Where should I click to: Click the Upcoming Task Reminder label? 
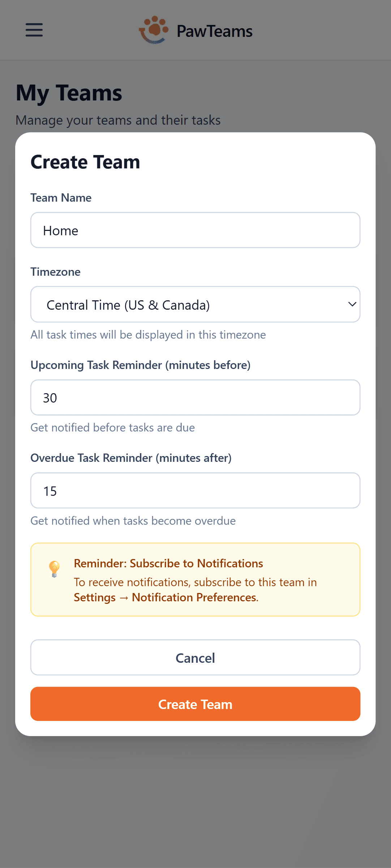point(140,365)
